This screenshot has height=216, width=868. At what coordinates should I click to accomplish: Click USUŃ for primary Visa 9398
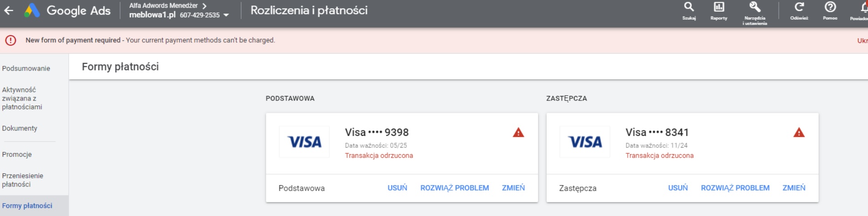397,188
